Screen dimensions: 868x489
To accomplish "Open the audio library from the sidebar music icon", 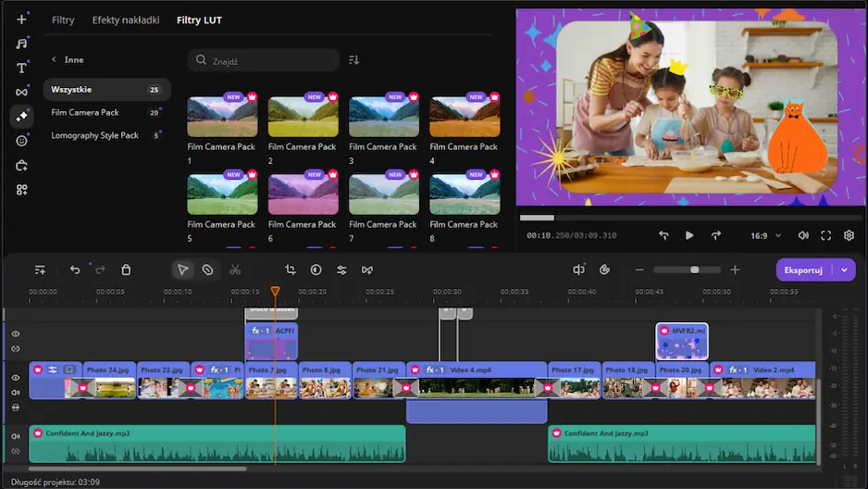I will click(21, 44).
